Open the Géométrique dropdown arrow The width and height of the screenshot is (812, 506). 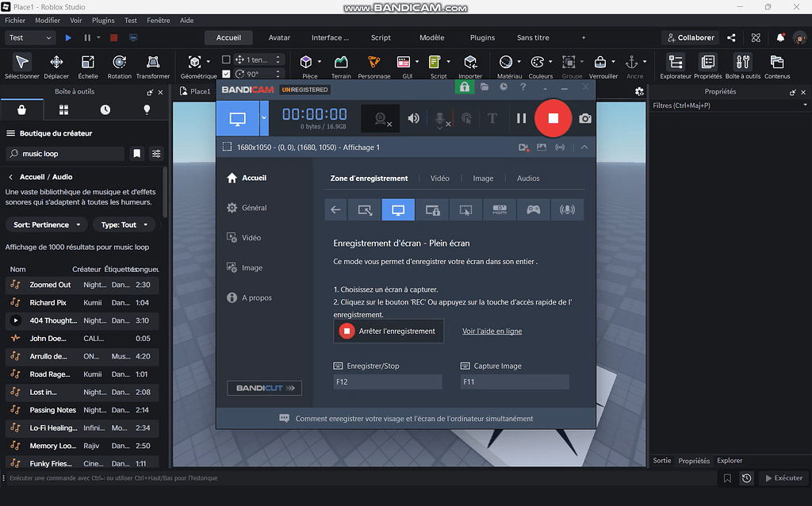[209, 62]
